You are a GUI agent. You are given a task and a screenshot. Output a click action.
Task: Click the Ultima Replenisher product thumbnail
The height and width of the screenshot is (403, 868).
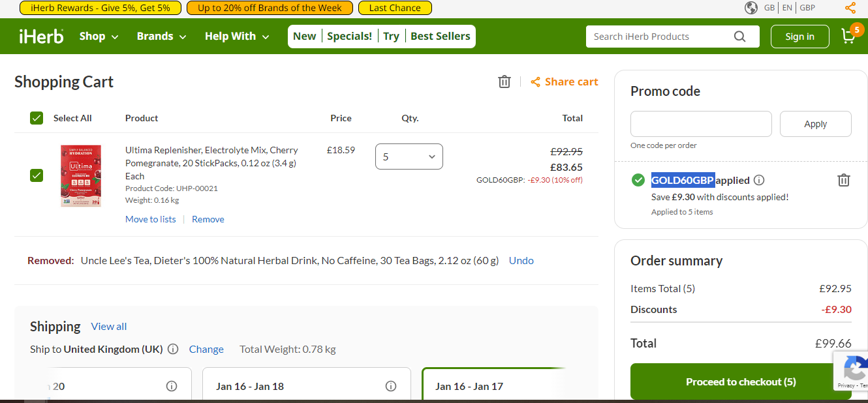coord(81,176)
